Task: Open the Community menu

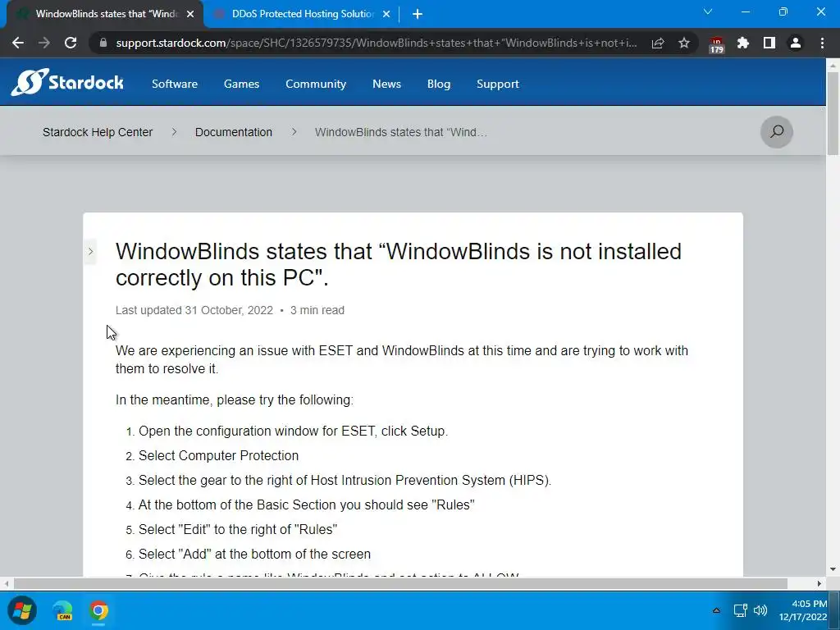Action: point(316,84)
